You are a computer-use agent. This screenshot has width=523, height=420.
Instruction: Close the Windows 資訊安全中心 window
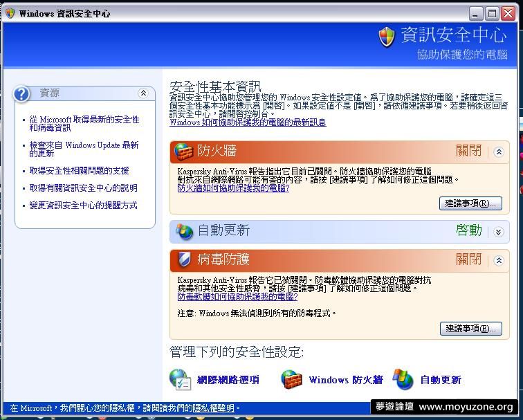click(x=508, y=14)
